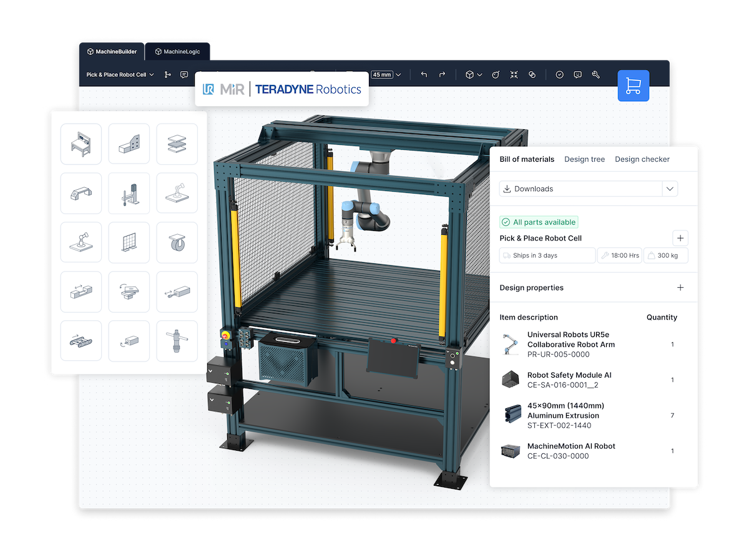749x560 pixels.
Task: Switch to the MachineLogic tab
Action: (x=177, y=52)
